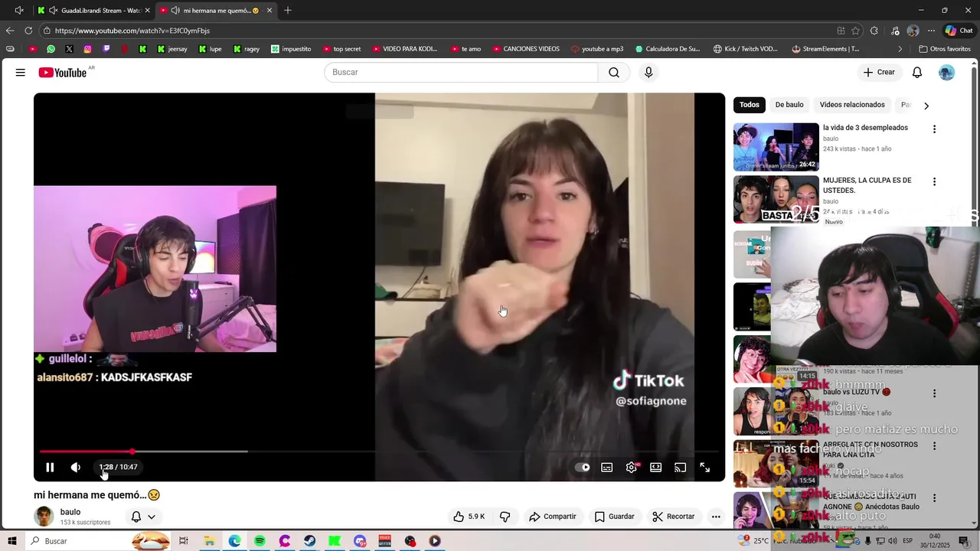Open WhatsApp bookmark icon
Image resolution: width=980 pixels, height=551 pixels.
pyautogui.click(x=51, y=49)
